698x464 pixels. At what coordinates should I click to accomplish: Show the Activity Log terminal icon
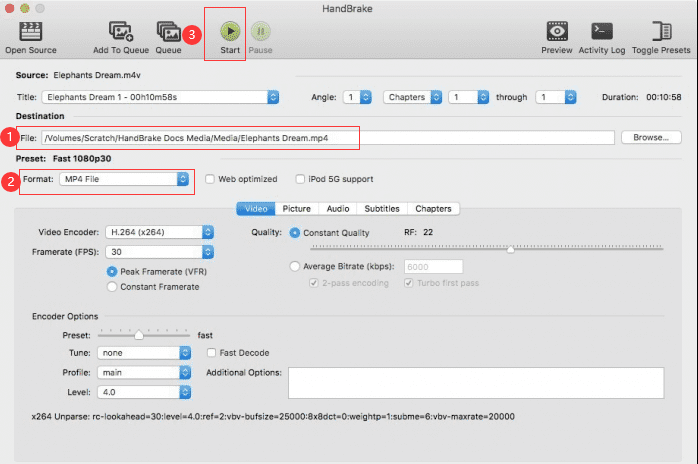pyautogui.click(x=602, y=31)
